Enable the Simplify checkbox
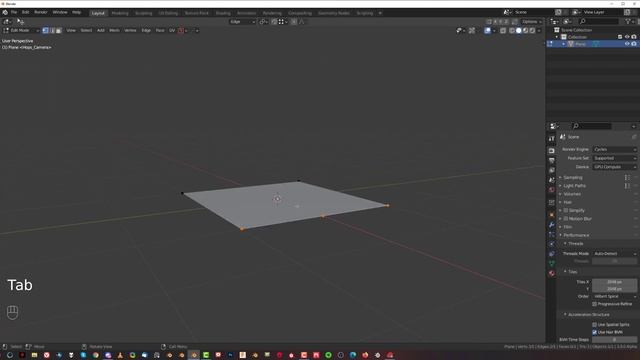 [566, 211]
